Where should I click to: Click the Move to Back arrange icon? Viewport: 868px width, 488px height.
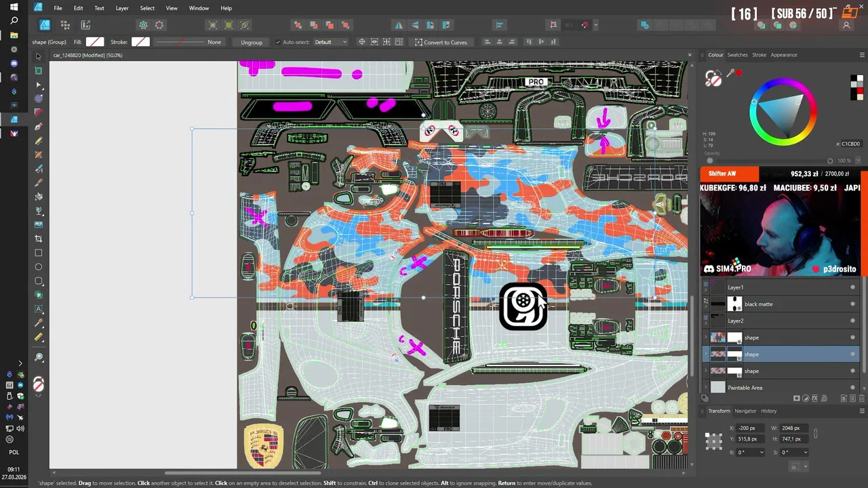298,25
